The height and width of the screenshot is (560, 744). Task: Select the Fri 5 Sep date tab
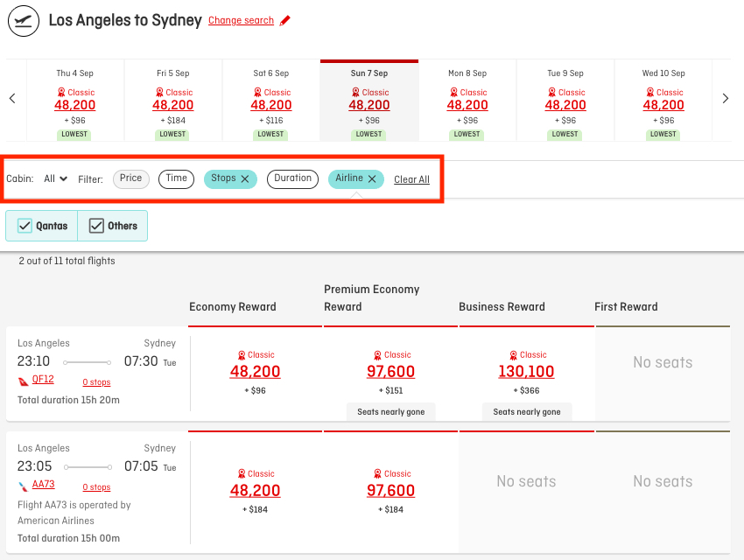[x=173, y=101]
